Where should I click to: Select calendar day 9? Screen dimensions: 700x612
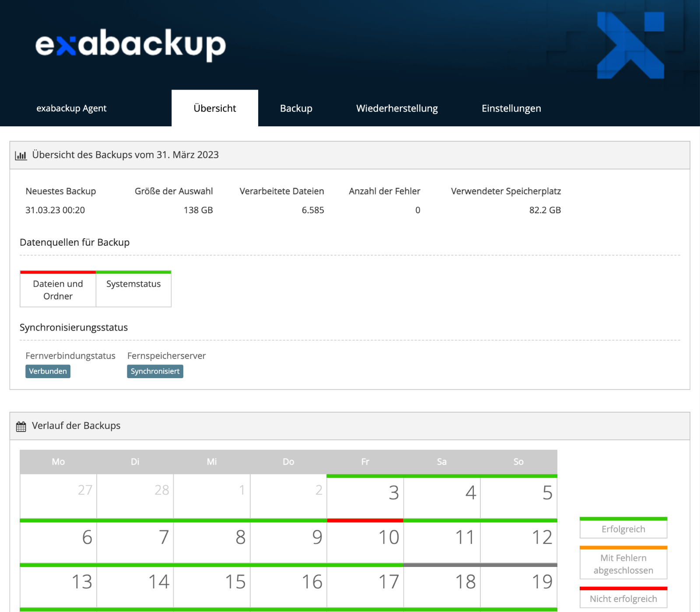point(288,541)
